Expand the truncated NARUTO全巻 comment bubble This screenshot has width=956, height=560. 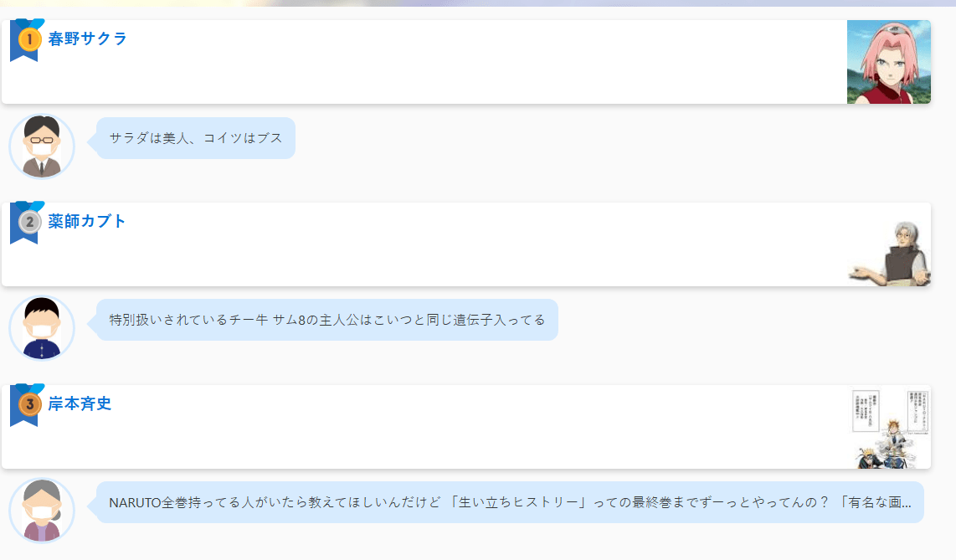511,502
